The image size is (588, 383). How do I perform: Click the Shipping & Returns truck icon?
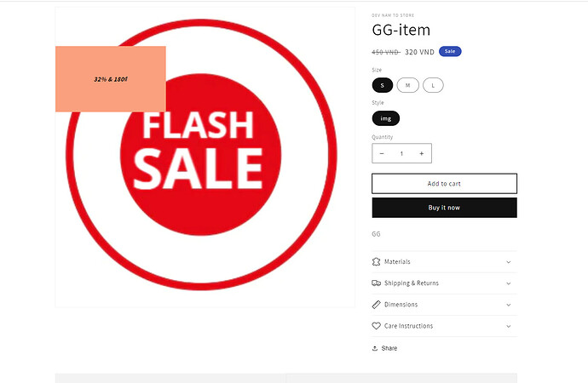click(377, 283)
